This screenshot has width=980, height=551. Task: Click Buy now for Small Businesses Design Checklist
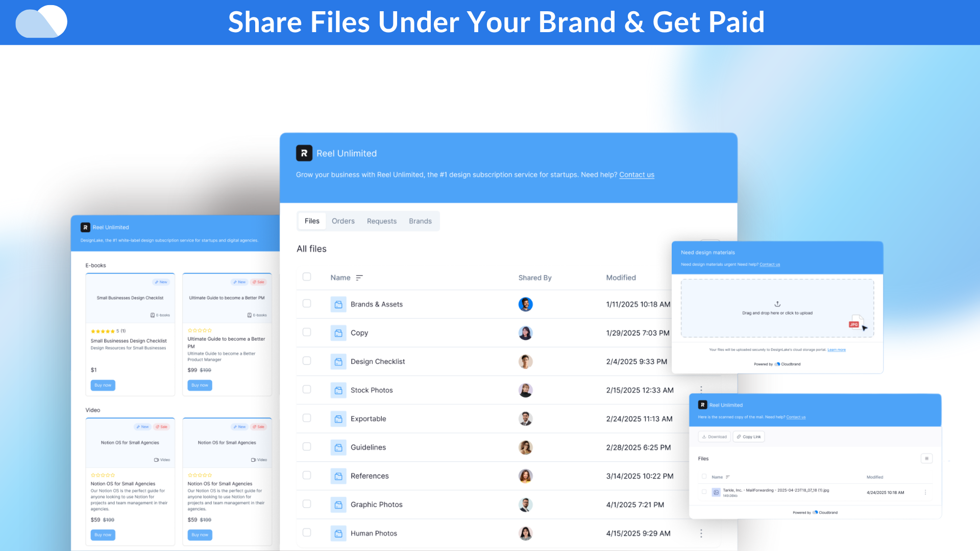103,385
